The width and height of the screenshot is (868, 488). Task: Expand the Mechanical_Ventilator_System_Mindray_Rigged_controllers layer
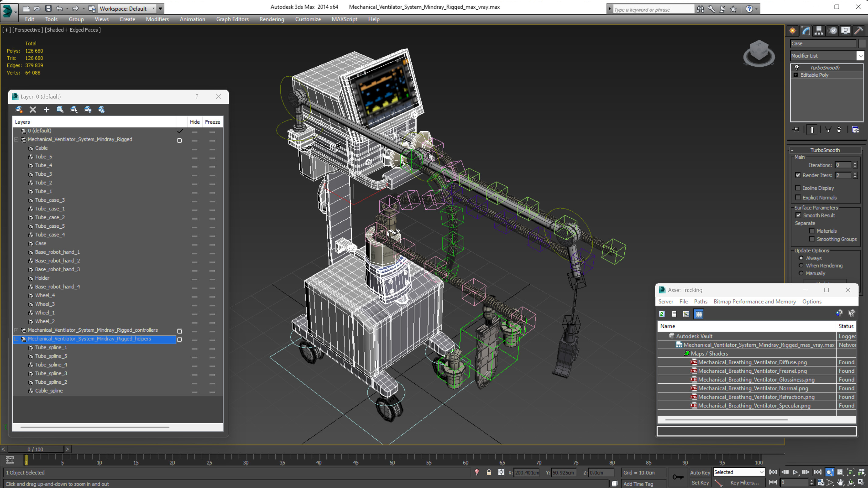[x=16, y=330]
